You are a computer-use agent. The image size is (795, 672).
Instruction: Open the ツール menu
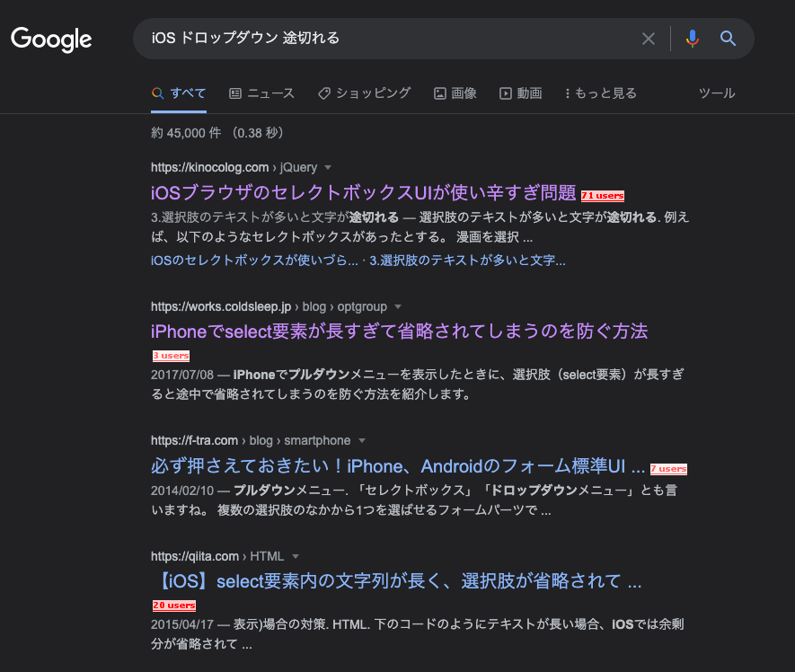tap(717, 93)
